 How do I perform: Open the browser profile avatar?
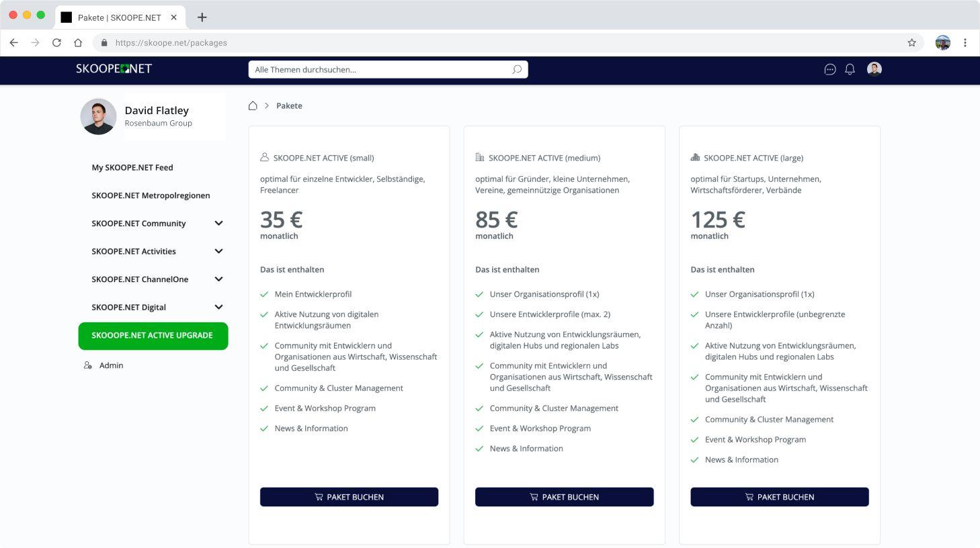point(943,42)
